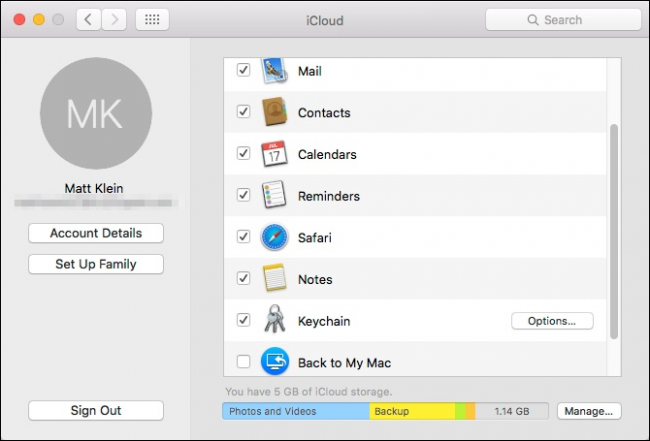Uncheck the Calendars checkbox
Viewport: 650px width, 441px height.
click(x=243, y=153)
